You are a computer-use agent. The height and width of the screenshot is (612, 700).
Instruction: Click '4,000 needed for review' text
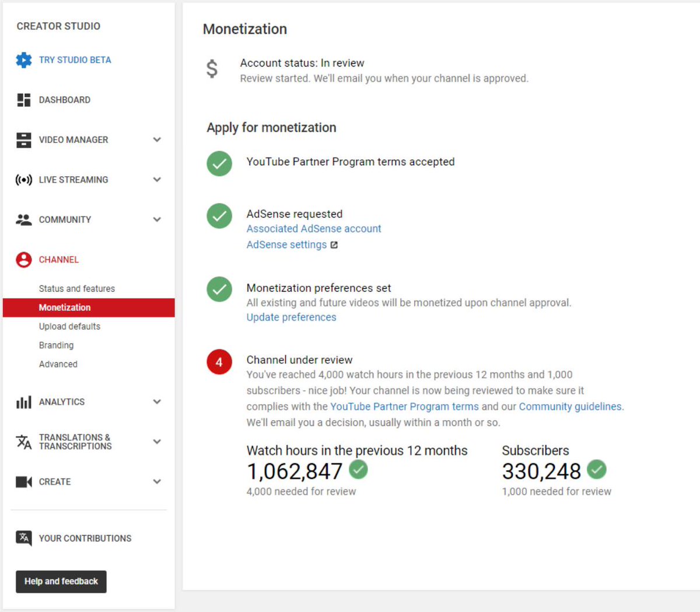301,492
